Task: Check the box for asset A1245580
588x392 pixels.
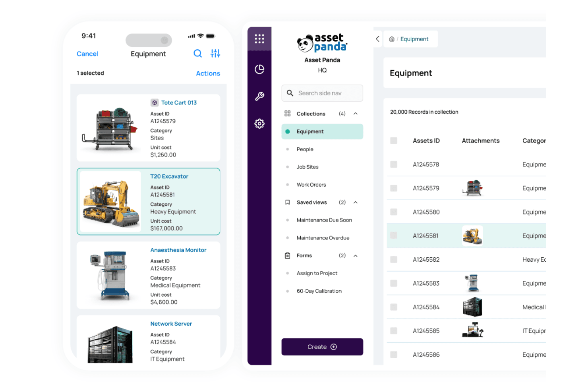Action: tap(394, 212)
